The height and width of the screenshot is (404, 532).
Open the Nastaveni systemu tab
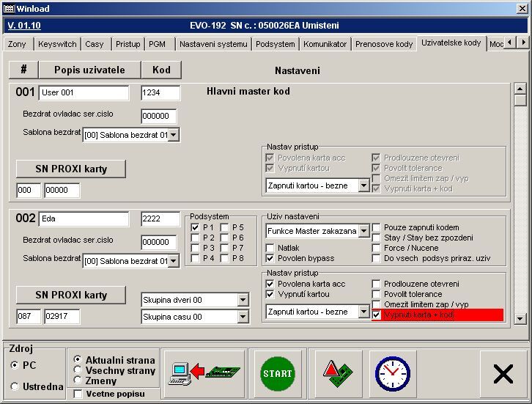click(213, 44)
